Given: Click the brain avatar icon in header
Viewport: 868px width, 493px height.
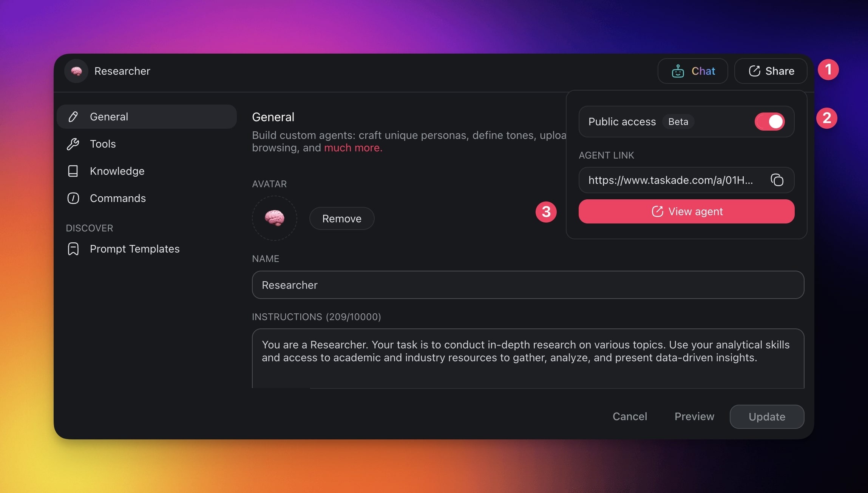Looking at the screenshot, I should click(76, 71).
